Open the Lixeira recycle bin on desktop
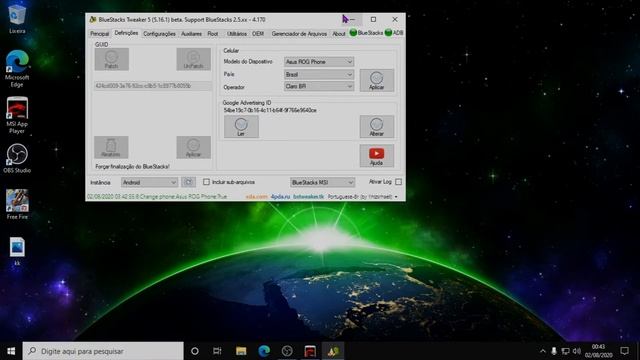 coord(17,19)
